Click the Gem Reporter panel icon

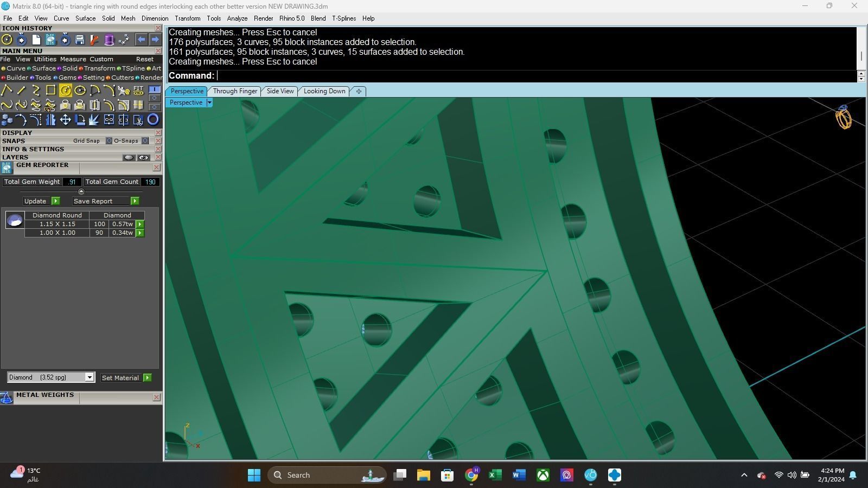tap(7, 168)
